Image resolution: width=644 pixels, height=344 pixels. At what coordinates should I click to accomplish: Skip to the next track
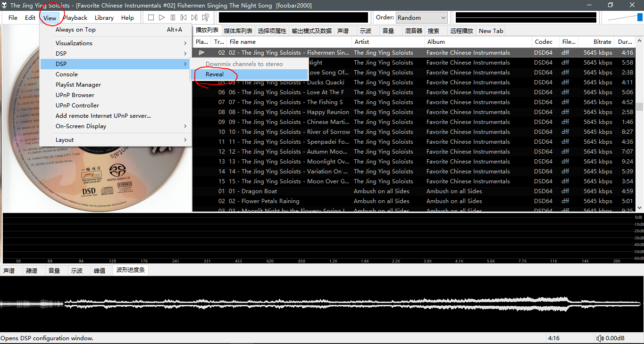[194, 17]
